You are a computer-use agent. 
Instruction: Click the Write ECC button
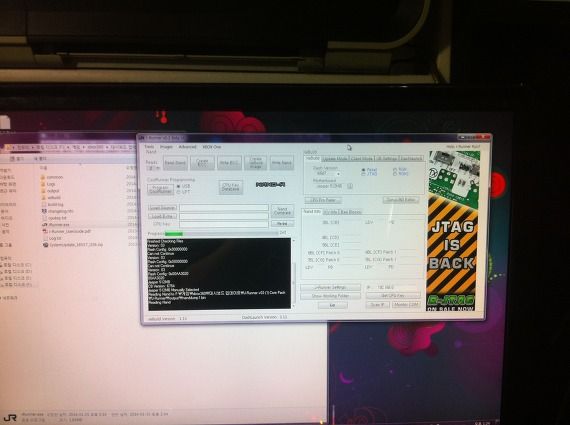coord(229,163)
